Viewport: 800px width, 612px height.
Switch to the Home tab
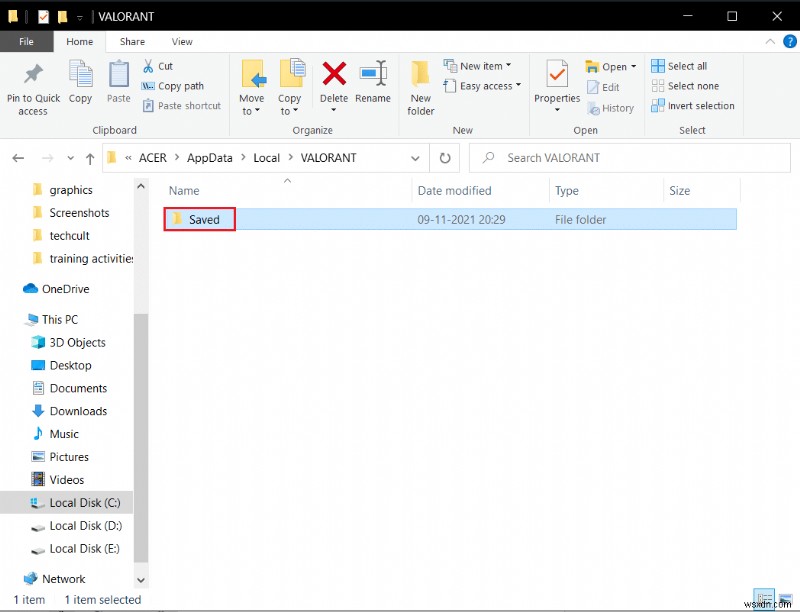[x=80, y=42]
